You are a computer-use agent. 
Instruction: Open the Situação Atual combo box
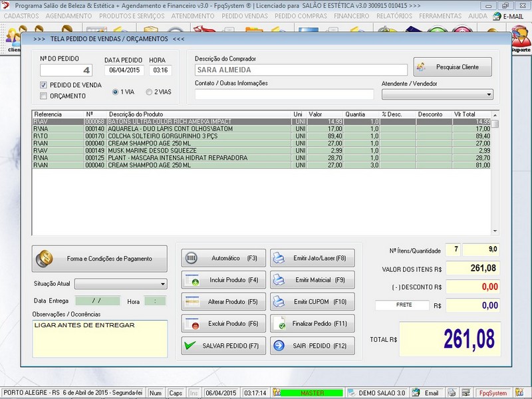pos(163,284)
